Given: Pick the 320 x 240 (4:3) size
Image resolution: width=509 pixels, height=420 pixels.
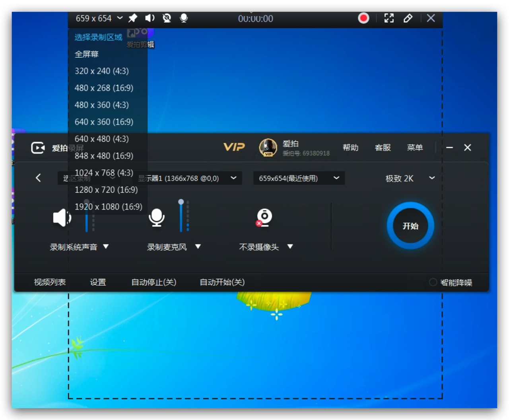Looking at the screenshot, I should 102,71.
